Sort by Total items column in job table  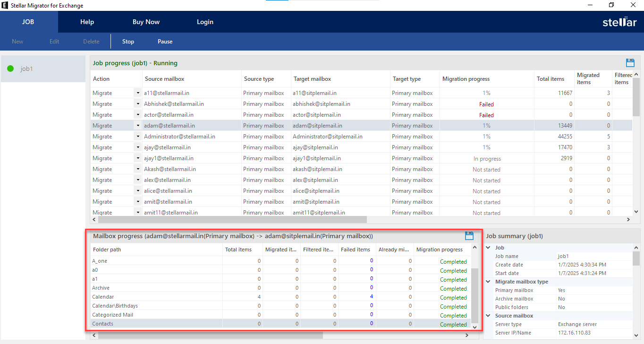[554, 79]
